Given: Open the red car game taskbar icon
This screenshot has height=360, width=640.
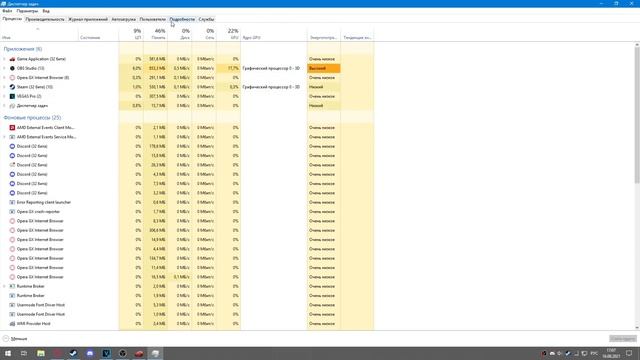Looking at the screenshot, I should (139, 353).
